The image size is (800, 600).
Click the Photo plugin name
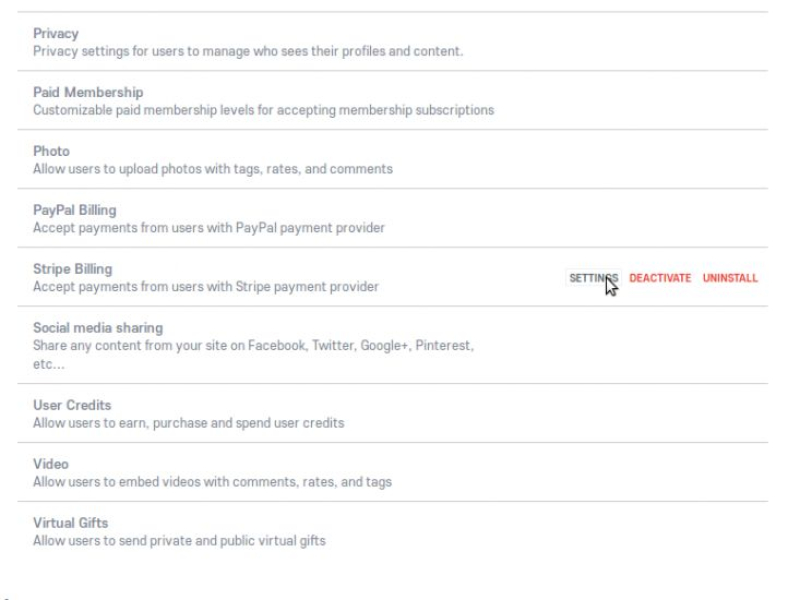pyautogui.click(x=52, y=152)
